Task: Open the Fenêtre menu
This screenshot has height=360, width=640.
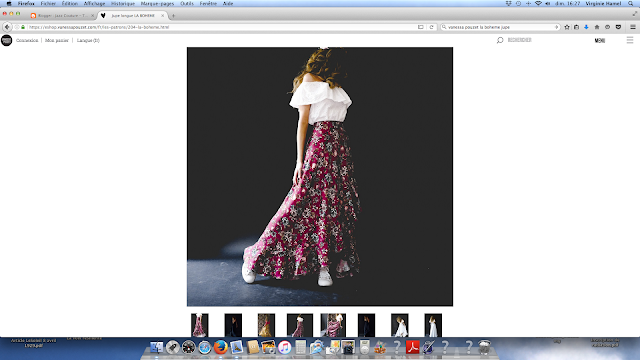Action: tap(208, 3)
